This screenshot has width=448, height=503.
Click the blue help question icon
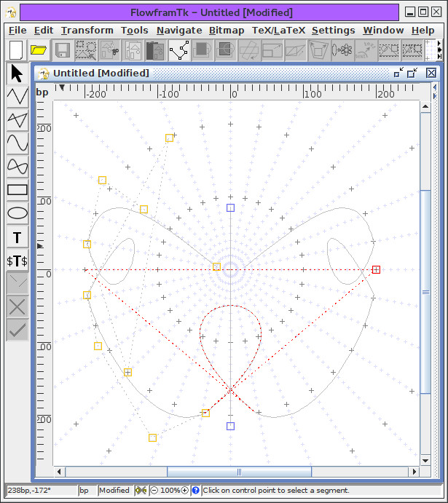pos(195,490)
